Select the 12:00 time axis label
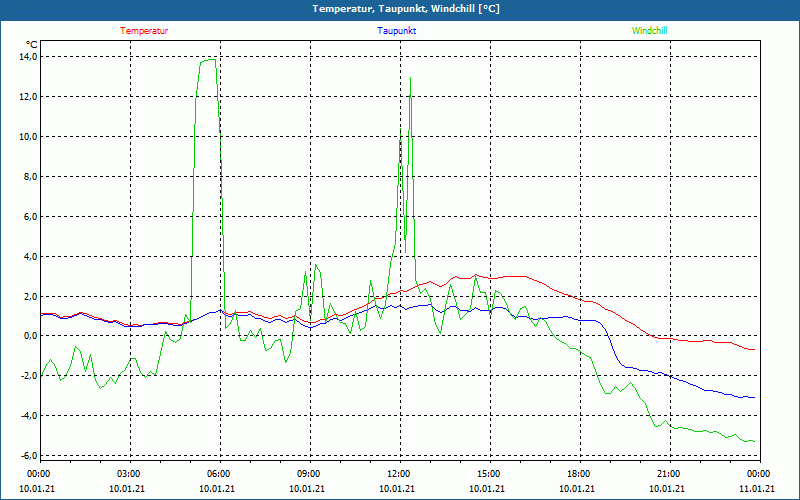This screenshot has height=500, width=800. [x=398, y=474]
